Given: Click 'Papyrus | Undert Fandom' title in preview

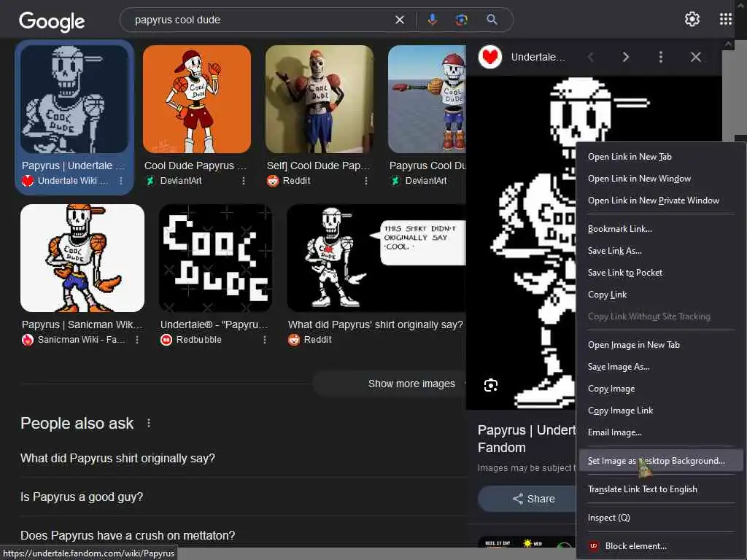Looking at the screenshot, I should [527, 438].
